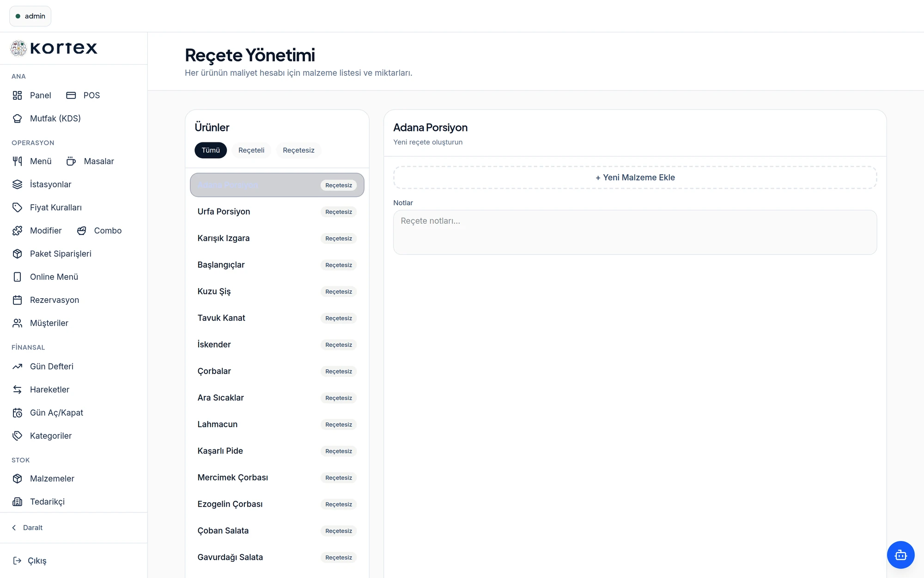
Task: Select the Reçeteli filter tab
Action: [x=251, y=150]
